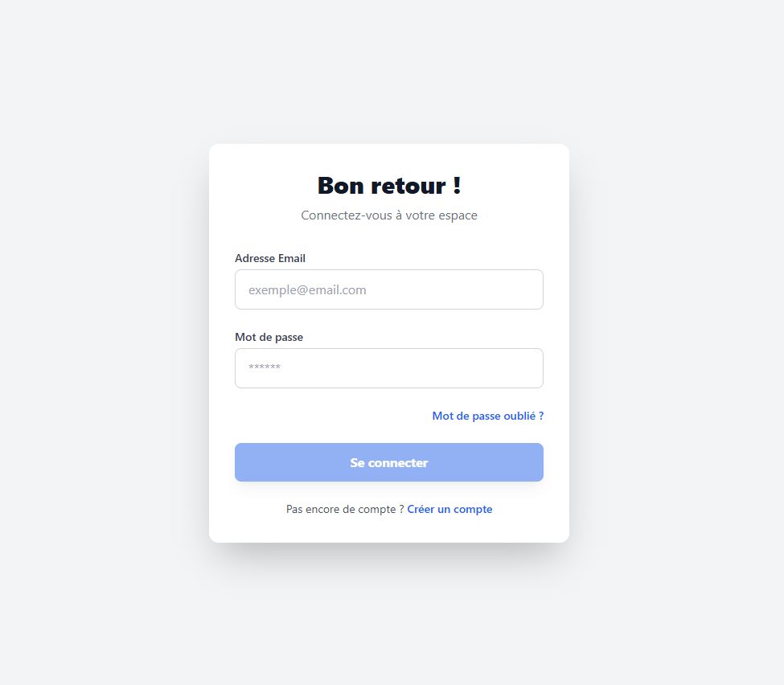Click the 'Pas encore de compte ?' text

click(344, 509)
